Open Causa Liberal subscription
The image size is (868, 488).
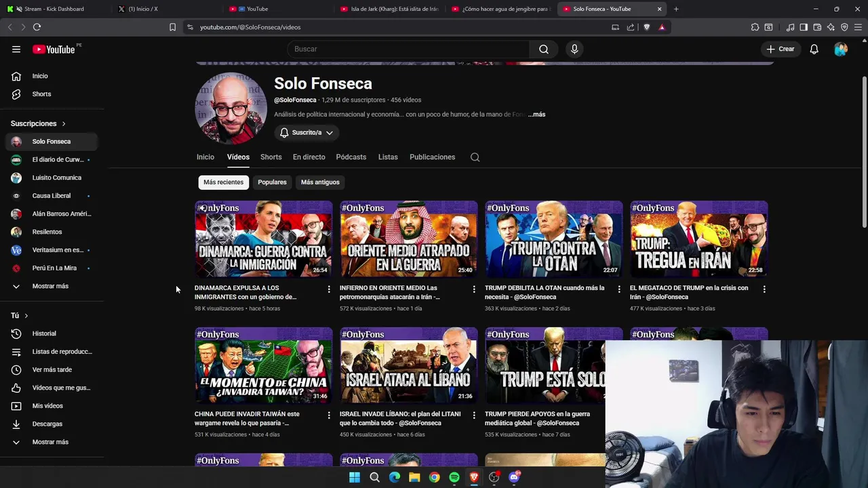tap(51, 196)
